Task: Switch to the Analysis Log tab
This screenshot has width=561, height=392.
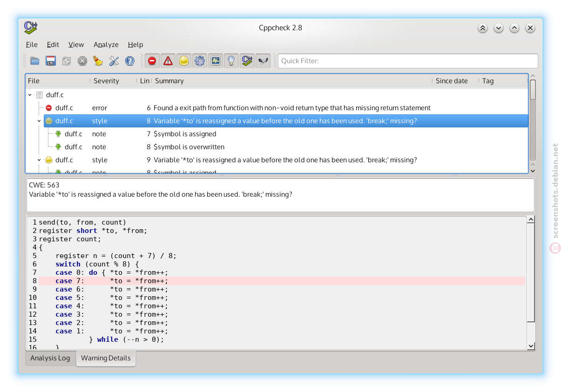Action: pyautogui.click(x=50, y=358)
